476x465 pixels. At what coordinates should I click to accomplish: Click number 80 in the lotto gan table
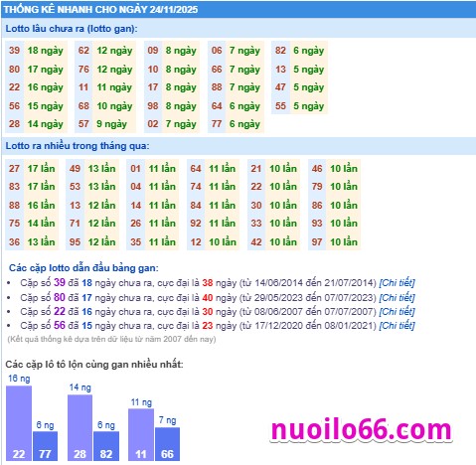tap(14, 70)
